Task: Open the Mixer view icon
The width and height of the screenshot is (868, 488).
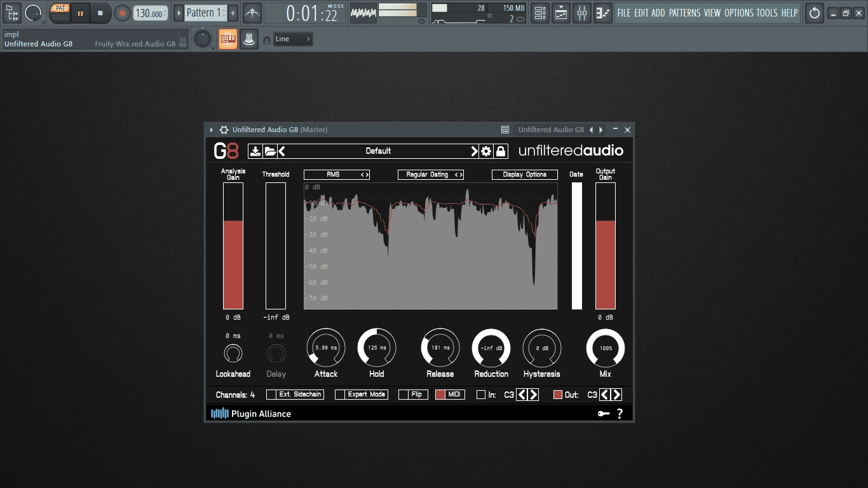Action: pos(582,13)
